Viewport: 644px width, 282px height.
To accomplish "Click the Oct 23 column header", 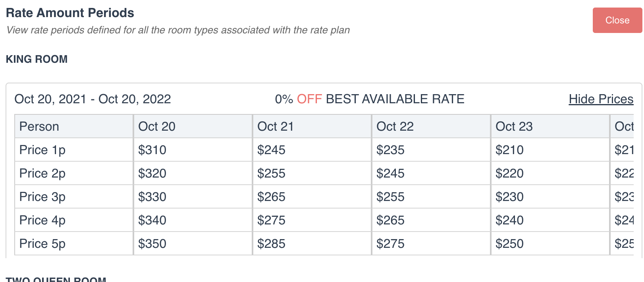I will point(514,126).
